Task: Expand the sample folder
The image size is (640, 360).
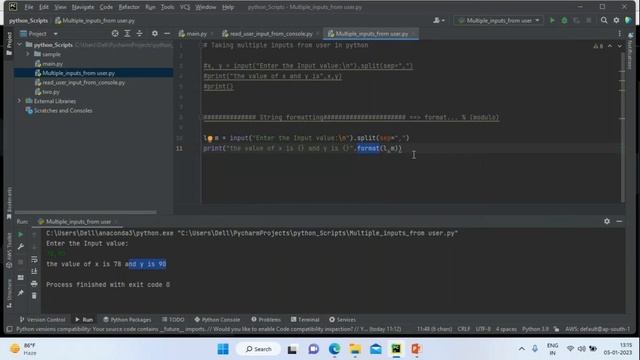Action: click(28, 54)
